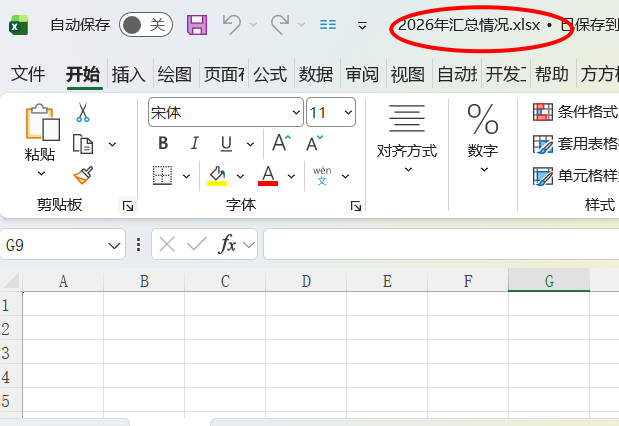Viewport: 619px width, 426px height.
Task: Open the font name dropdown
Action: coord(295,113)
